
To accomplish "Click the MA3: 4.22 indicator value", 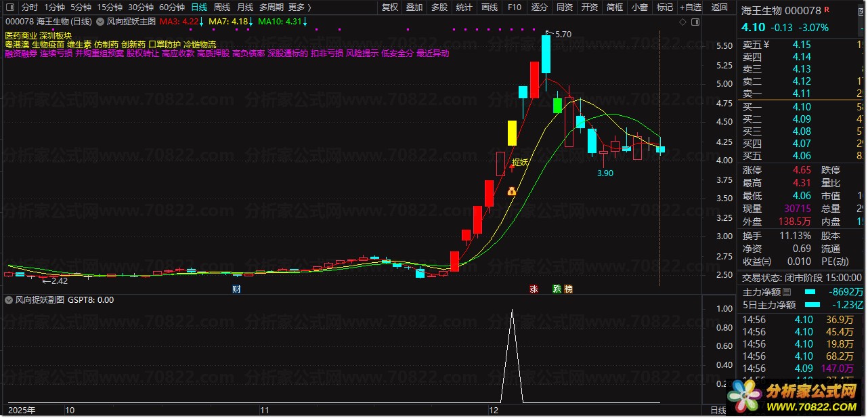I will [x=179, y=22].
